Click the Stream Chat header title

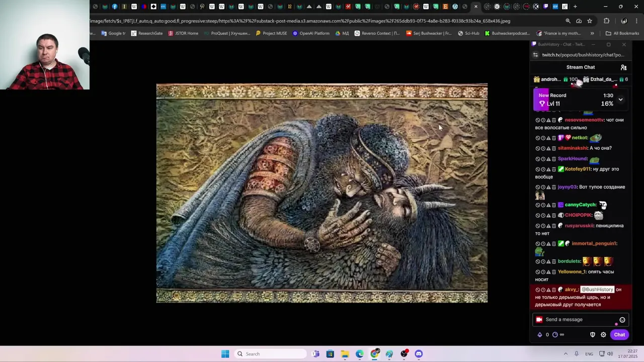point(581,67)
